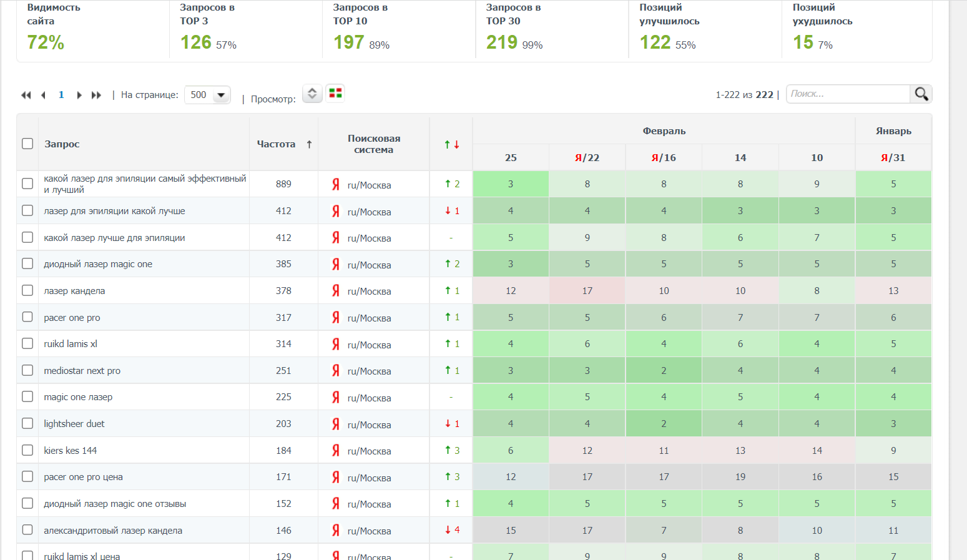Viewport: 967px width, 560px height.
Task: Click the frequency value 146
Action: pos(283,531)
